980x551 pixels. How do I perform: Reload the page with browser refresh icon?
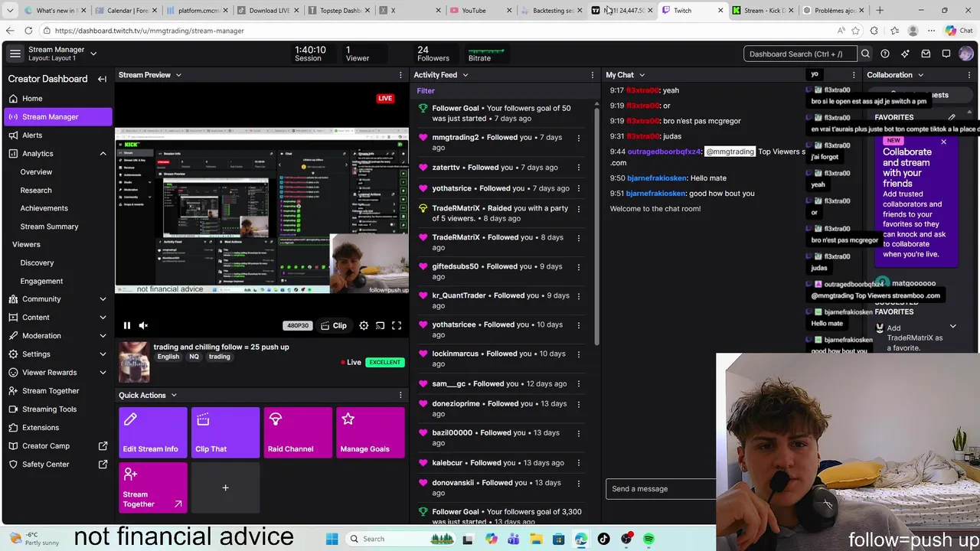(x=28, y=31)
